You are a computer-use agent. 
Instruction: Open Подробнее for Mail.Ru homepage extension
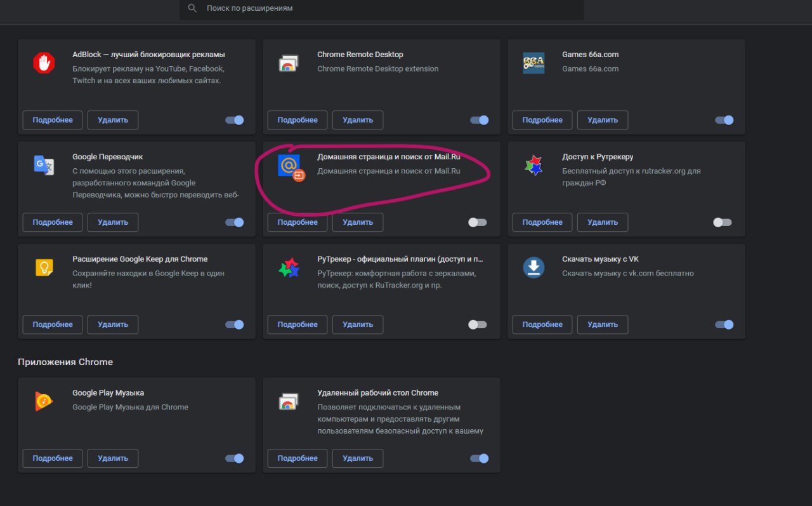coord(298,222)
